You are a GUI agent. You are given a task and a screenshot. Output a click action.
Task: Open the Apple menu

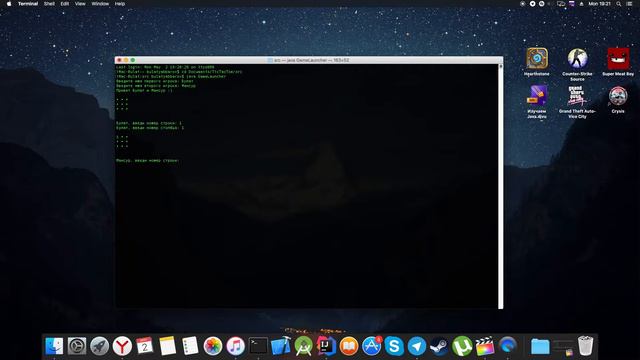point(9,4)
